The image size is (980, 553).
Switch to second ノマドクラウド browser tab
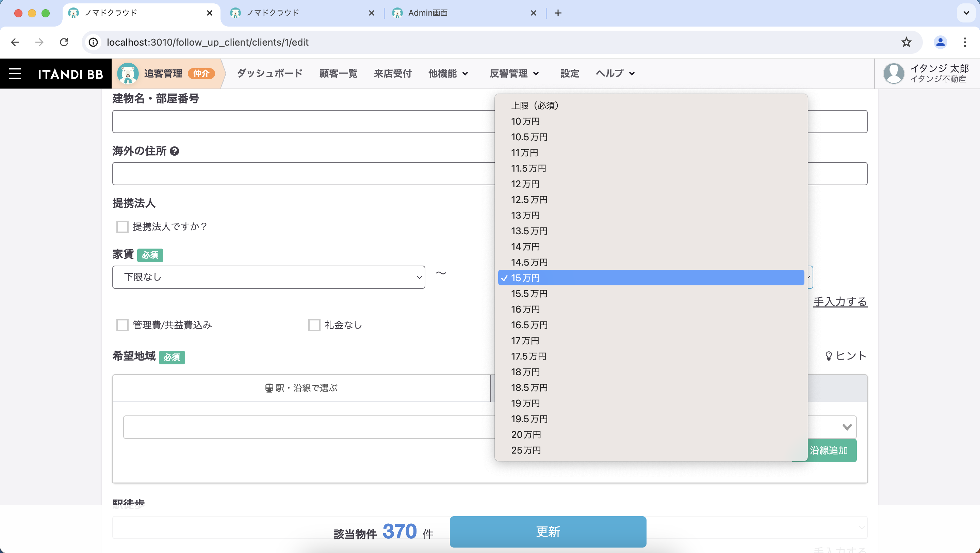click(302, 13)
